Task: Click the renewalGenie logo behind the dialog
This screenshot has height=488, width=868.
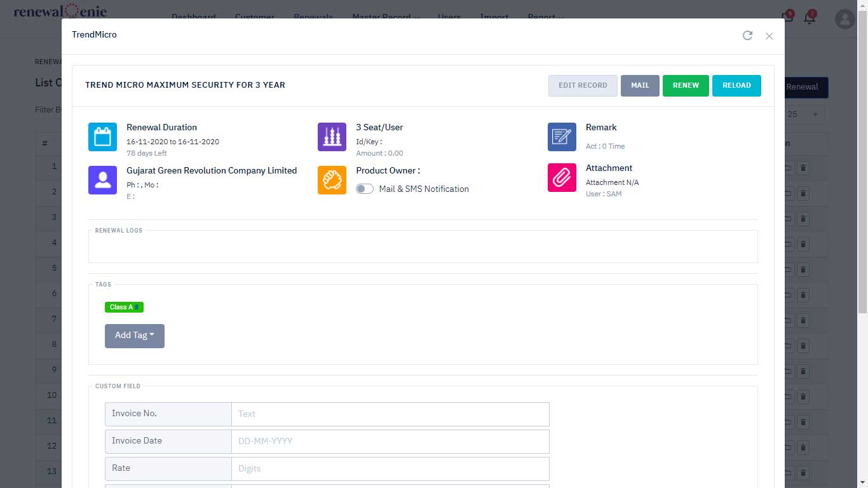Action: [60, 11]
